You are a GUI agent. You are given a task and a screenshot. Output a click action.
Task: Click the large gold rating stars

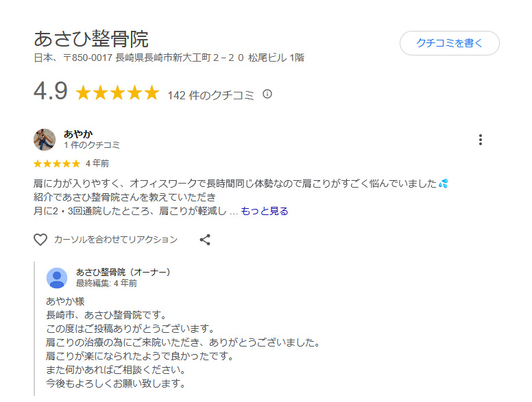click(x=117, y=93)
